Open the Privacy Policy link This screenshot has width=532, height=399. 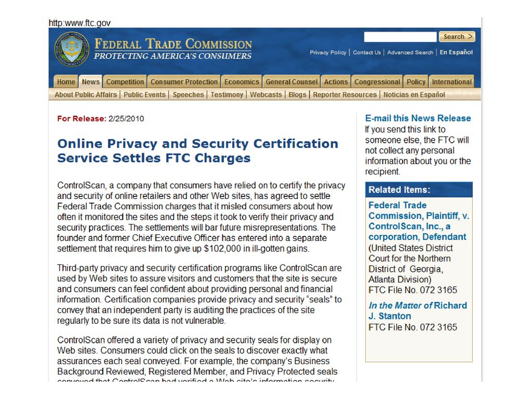pyautogui.click(x=328, y=52)
